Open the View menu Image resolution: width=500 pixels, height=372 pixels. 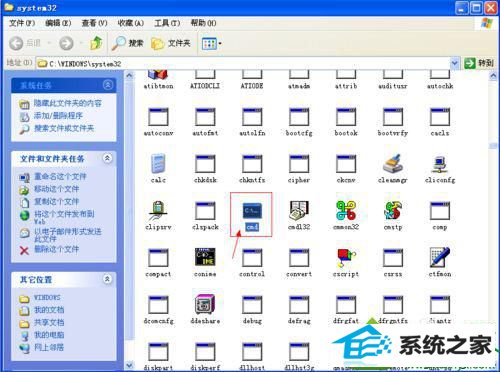[95, 23]
